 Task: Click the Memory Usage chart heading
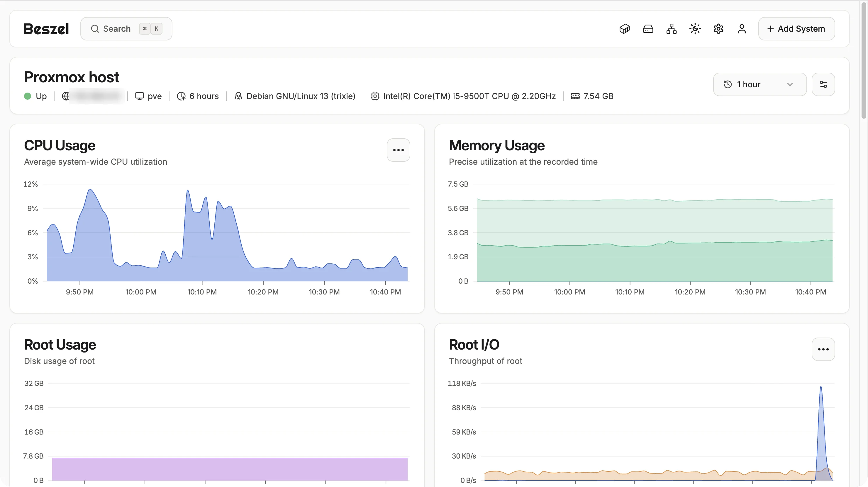(x=497, y=146)
